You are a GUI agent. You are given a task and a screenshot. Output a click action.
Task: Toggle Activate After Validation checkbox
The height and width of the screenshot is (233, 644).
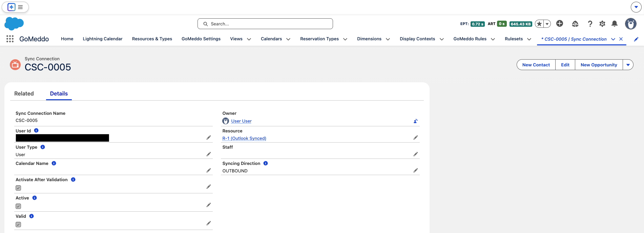(x=18, y=188)
